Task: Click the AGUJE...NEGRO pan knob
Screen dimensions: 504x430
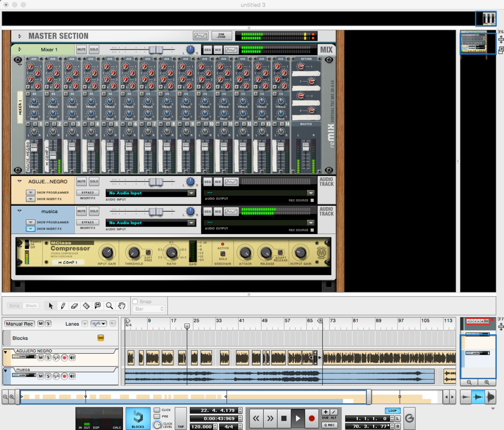Action: (x=190, y=182)
